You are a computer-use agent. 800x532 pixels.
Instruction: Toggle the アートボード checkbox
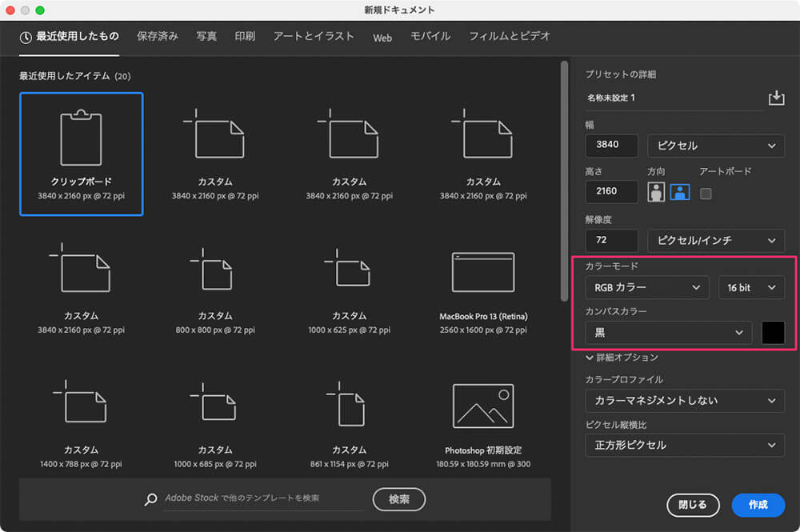pyautogui.click(x=706, y=194)
